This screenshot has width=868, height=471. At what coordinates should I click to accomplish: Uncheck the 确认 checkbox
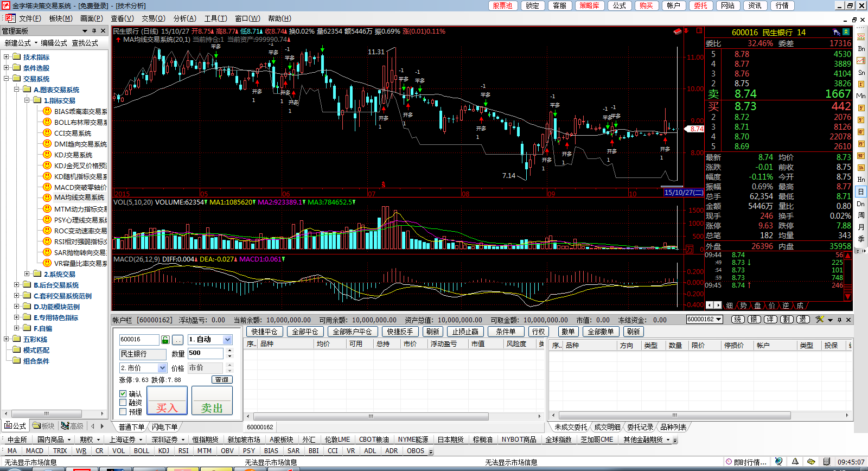point(123,394)
